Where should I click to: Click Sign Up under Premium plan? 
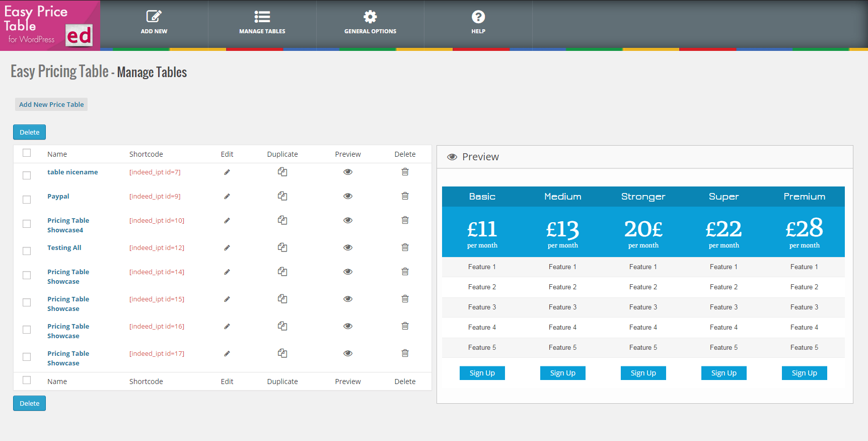[x=805, y=373]
